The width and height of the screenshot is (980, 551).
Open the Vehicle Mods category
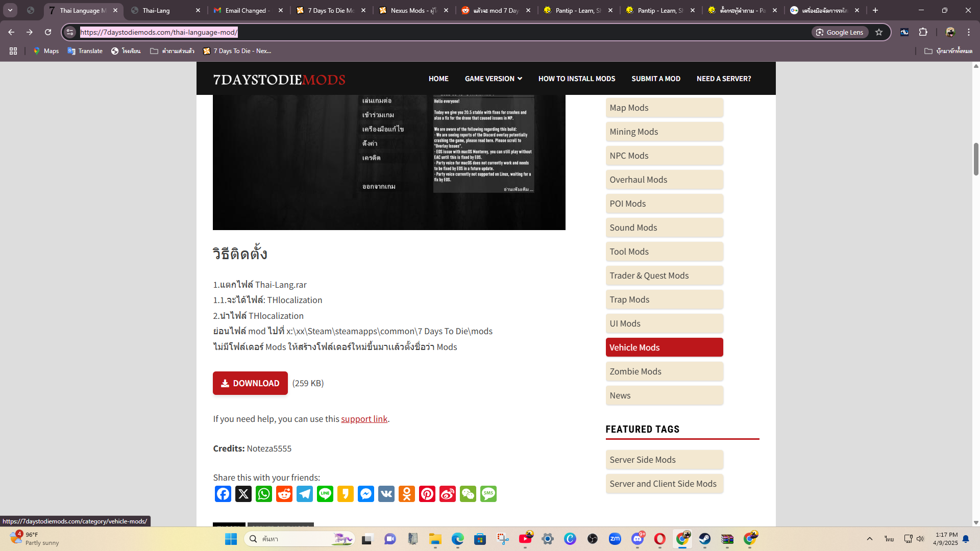tap(664, 347)
